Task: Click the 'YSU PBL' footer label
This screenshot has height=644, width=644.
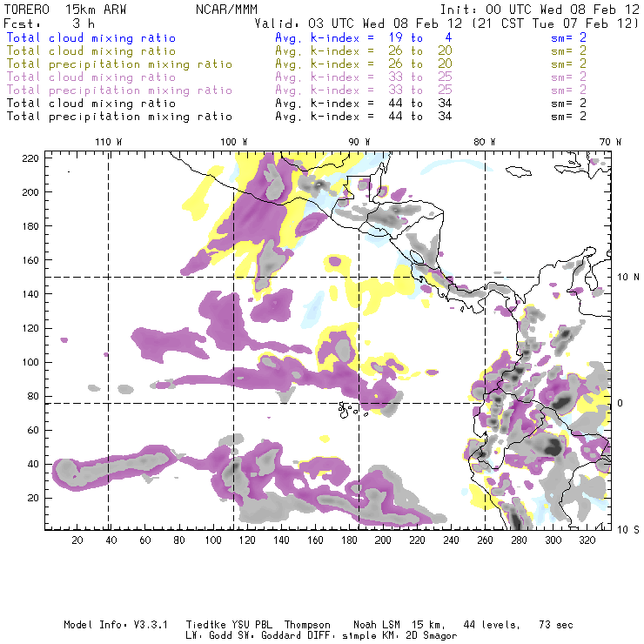Action: (252, 625)
